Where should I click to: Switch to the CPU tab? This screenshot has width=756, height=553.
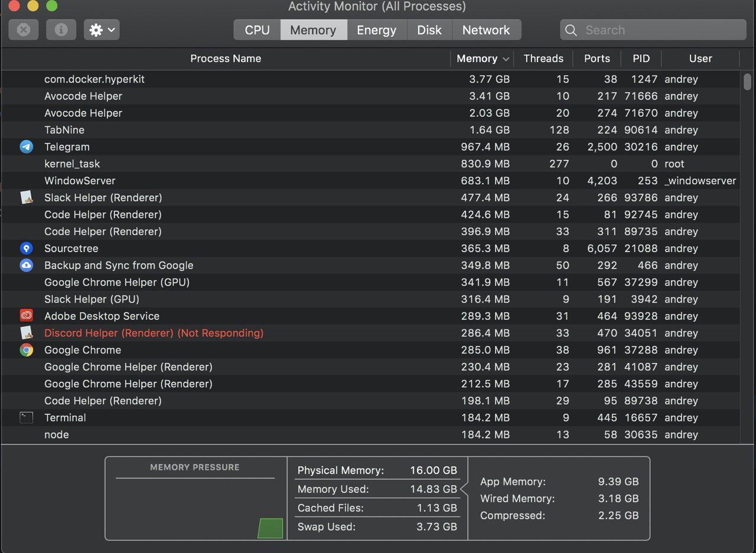point(257,30)
